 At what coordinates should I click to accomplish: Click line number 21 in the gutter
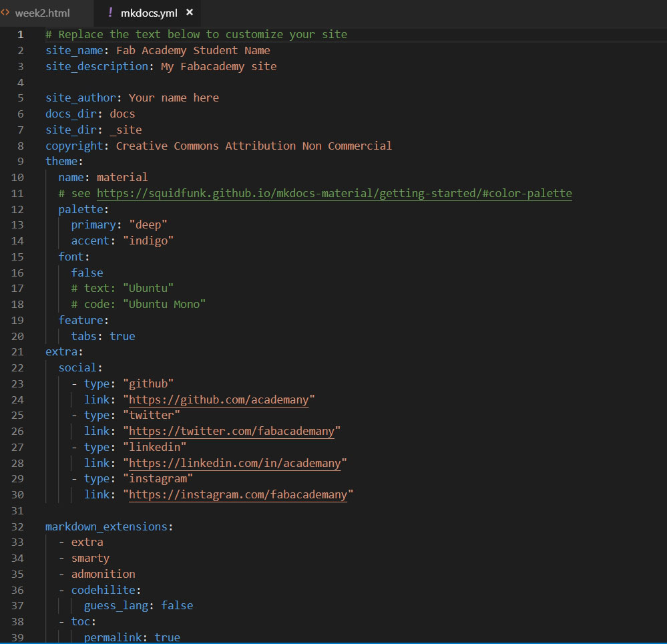tap(17, 352)
